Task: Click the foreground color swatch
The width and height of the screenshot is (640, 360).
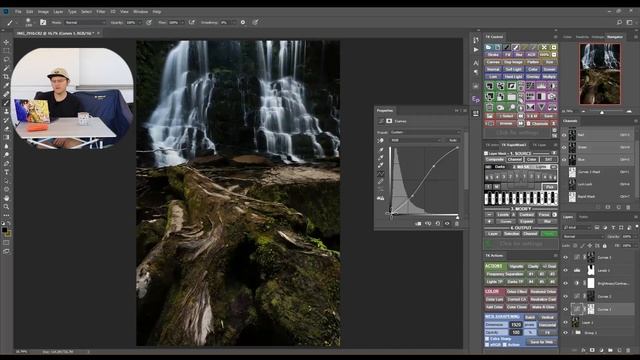Action: 4,230
